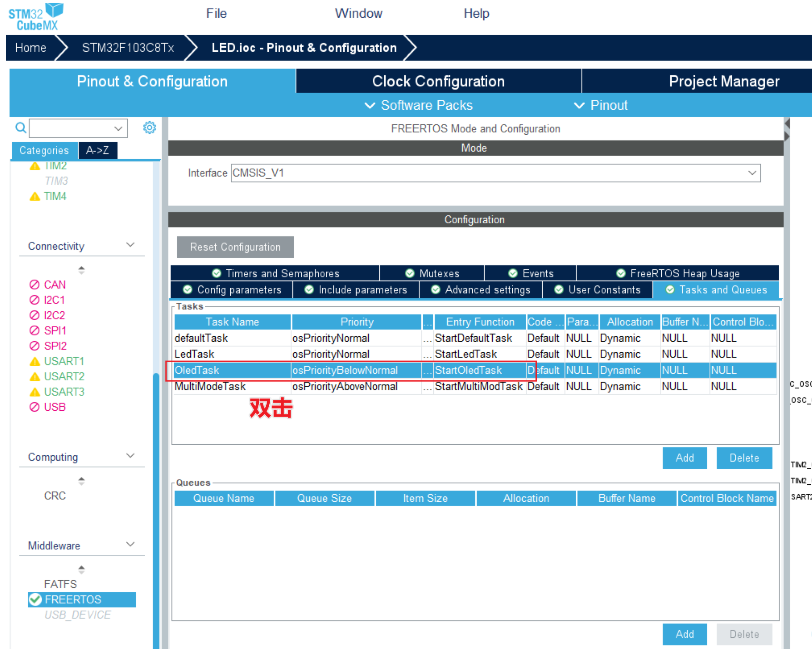Image resolution: width=812 pixels, height=649 pixels.
Task: Click the check icon on Timers and Semaphores tab
Action: click(217, 273)
